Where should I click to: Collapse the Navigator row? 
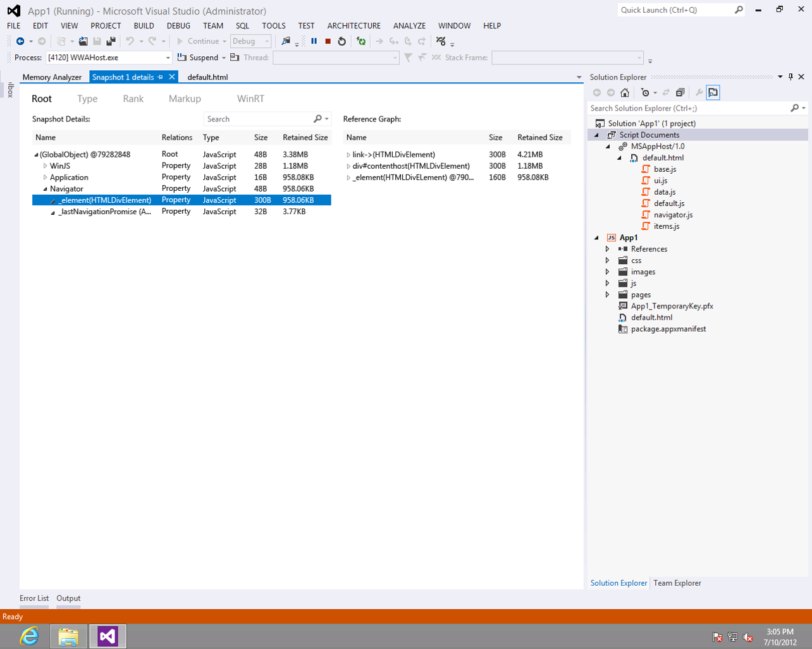pyautogui.click(x=45, y=189)
